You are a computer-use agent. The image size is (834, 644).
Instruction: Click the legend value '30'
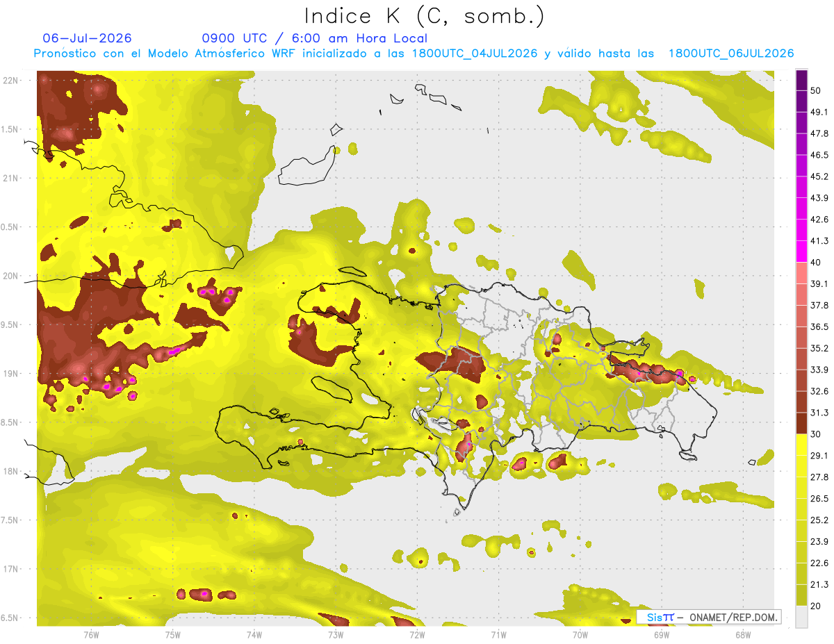(817, 434)
